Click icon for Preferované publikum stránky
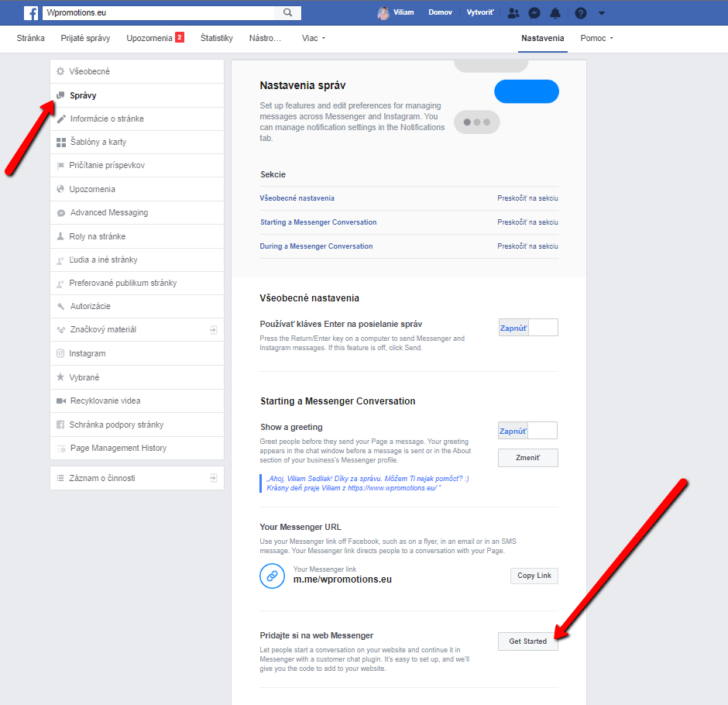 click(60, 284)
